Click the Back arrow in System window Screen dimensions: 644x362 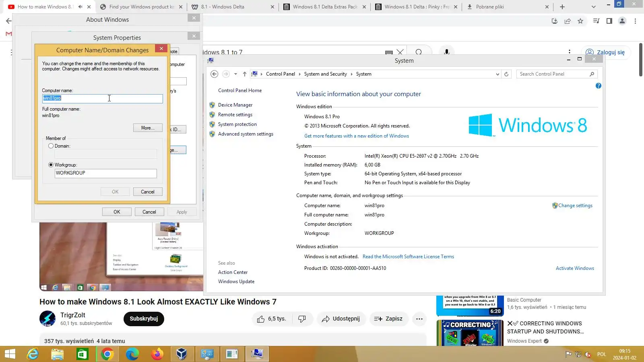click(x=215, y=74)
